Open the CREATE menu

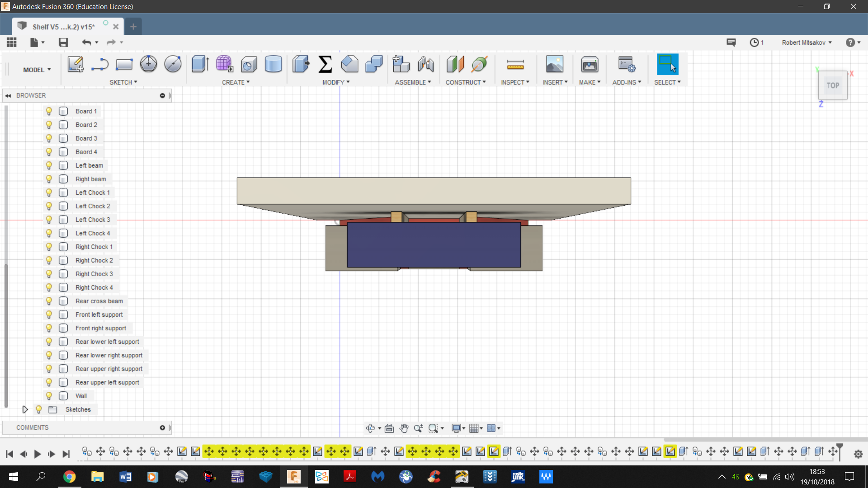click(x=236, y=82)
